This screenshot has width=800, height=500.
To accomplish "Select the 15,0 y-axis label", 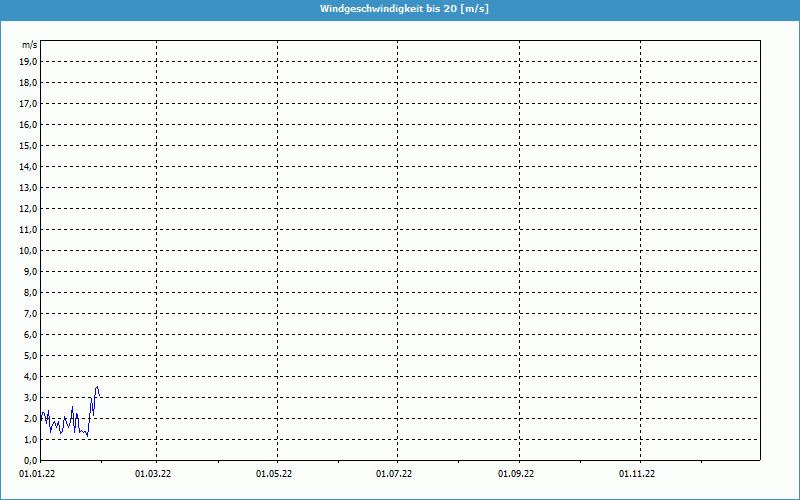I will point(29,145).
